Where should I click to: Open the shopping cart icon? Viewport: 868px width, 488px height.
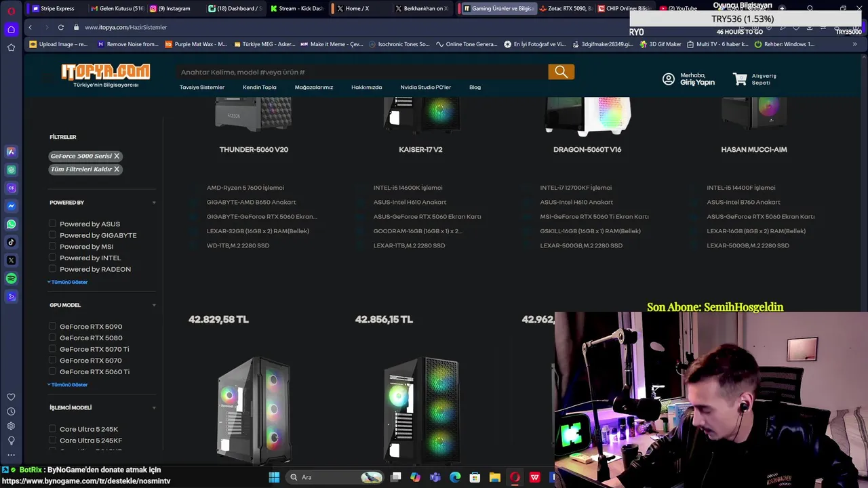tap(740, 79)
